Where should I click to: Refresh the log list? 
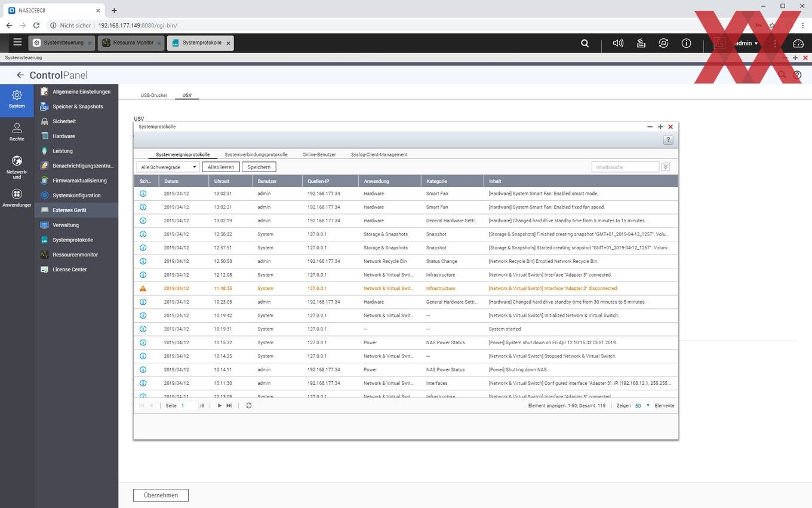tap(249, 405)
